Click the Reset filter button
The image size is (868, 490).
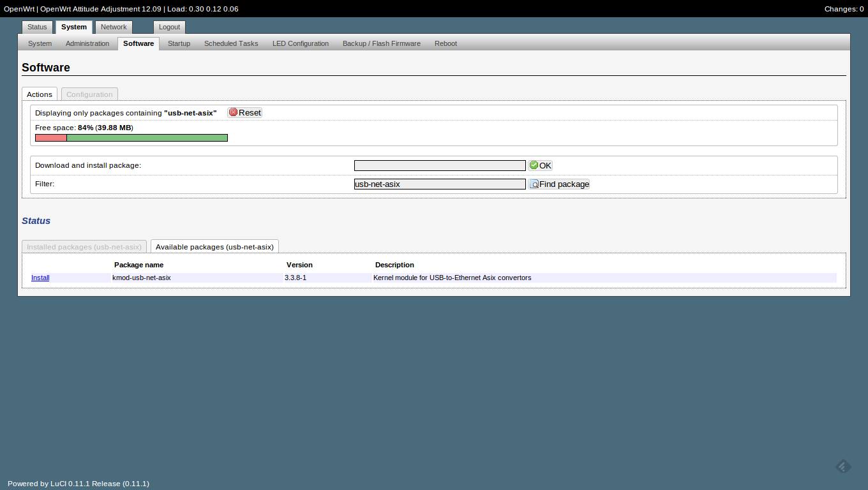(244, 112)
